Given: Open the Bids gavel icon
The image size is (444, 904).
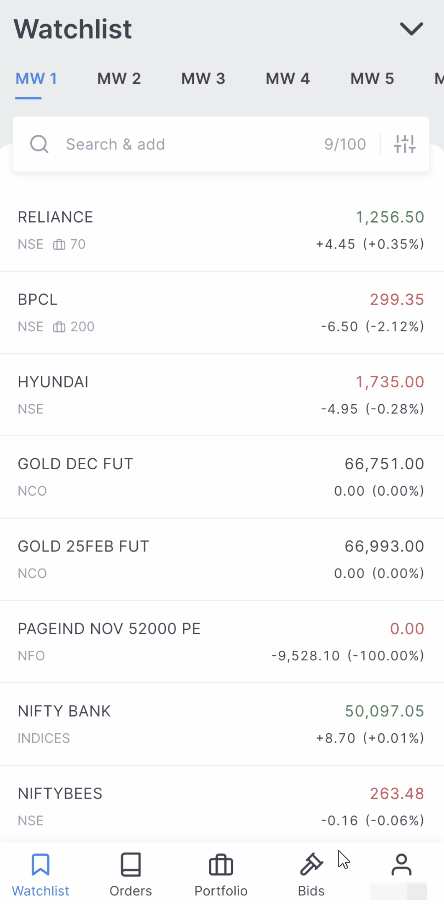Looking at the screenshot, I should click(311, 865).
